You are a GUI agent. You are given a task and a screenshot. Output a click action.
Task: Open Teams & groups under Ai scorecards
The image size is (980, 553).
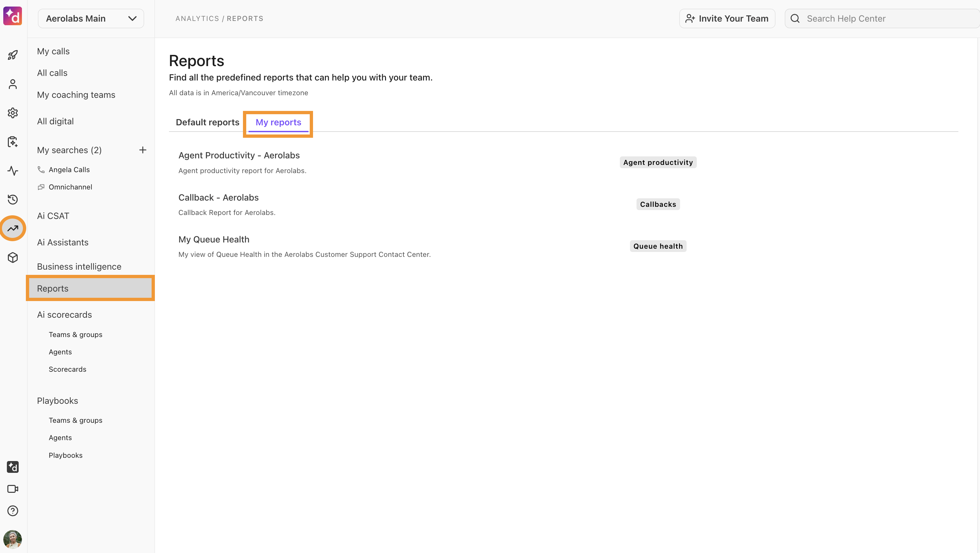click(75, 334)
